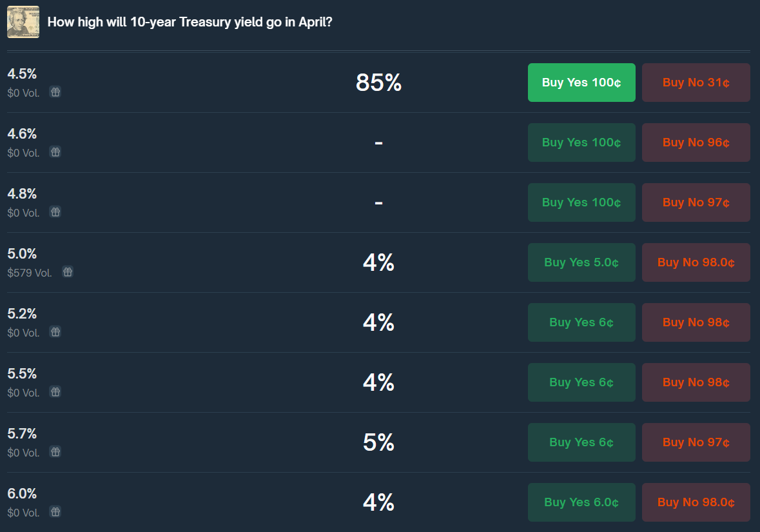Select the 5.0% outcome row label
This screenshot has height=532, width=760.
point(23,253)
